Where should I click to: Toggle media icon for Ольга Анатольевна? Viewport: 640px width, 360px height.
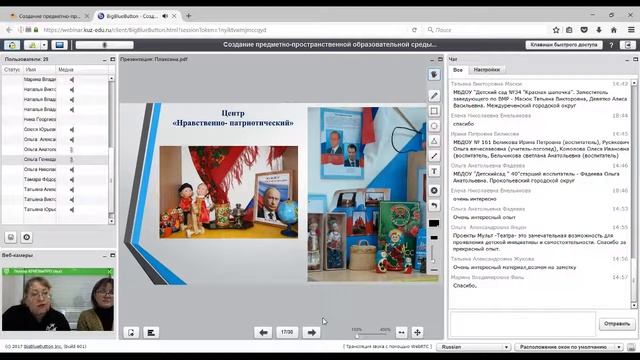[x=72, y=149]
